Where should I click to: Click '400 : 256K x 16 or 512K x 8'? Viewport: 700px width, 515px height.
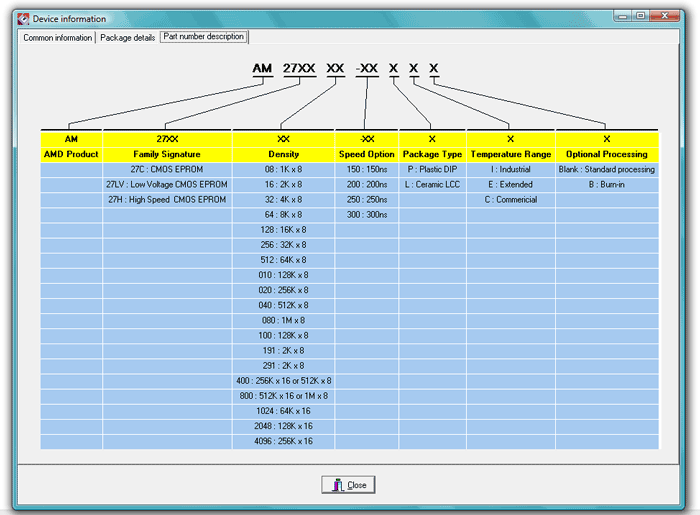click(283, 381)
